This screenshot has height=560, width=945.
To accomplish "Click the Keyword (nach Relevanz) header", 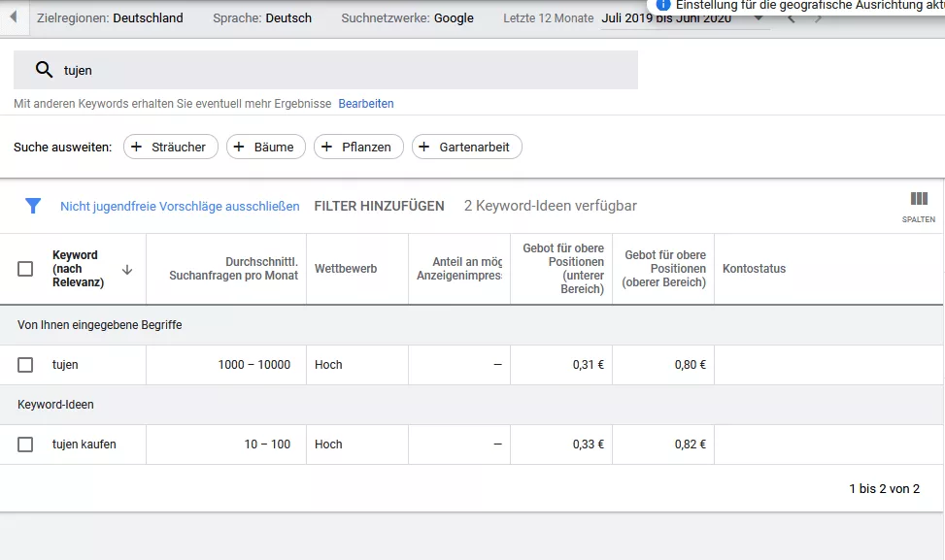I will [78, 269].
